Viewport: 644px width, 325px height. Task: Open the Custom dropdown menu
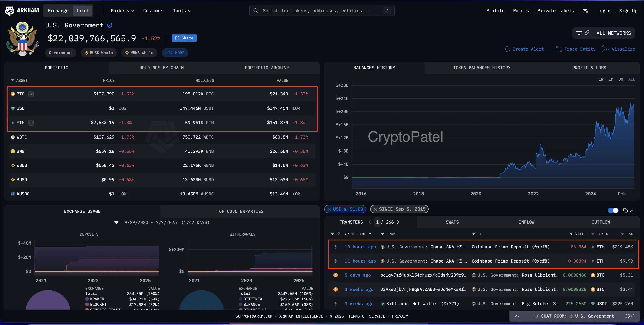point(153,10)
